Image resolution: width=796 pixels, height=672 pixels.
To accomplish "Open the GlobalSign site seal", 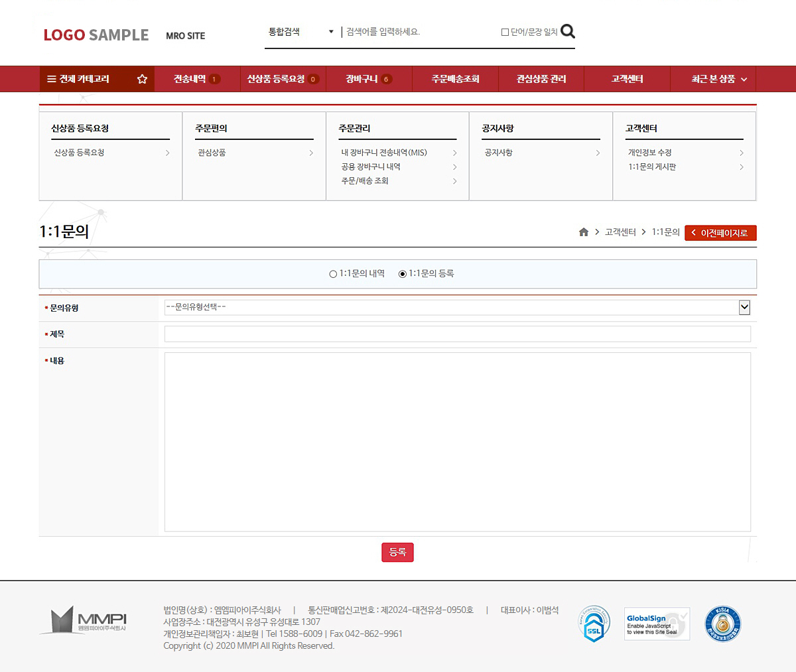I will 657,624.
